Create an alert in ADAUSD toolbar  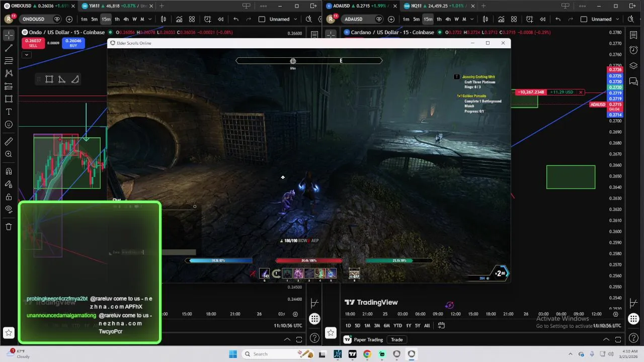530,19
